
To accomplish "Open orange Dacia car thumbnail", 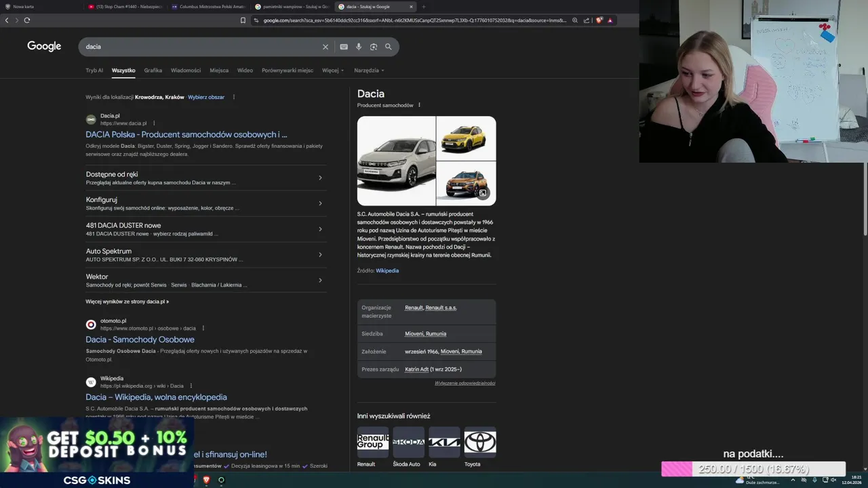I will (467, 184).
